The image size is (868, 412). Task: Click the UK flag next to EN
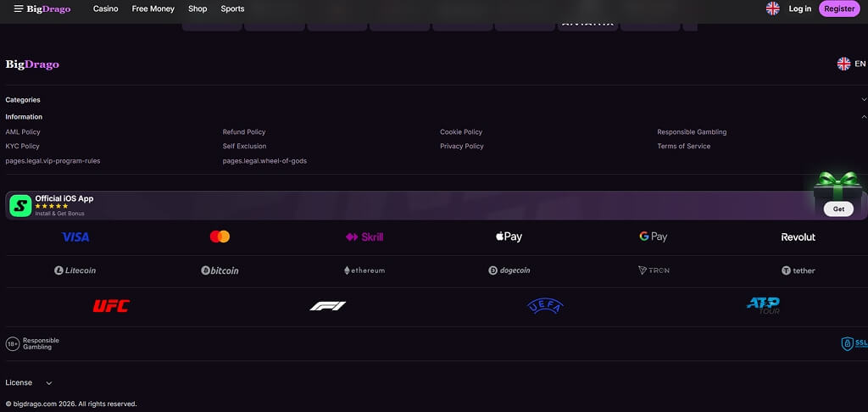point(843,64)
